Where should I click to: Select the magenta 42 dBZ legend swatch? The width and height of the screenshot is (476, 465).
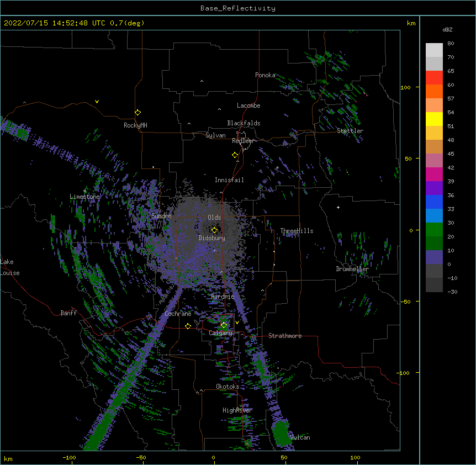point(434,174)
